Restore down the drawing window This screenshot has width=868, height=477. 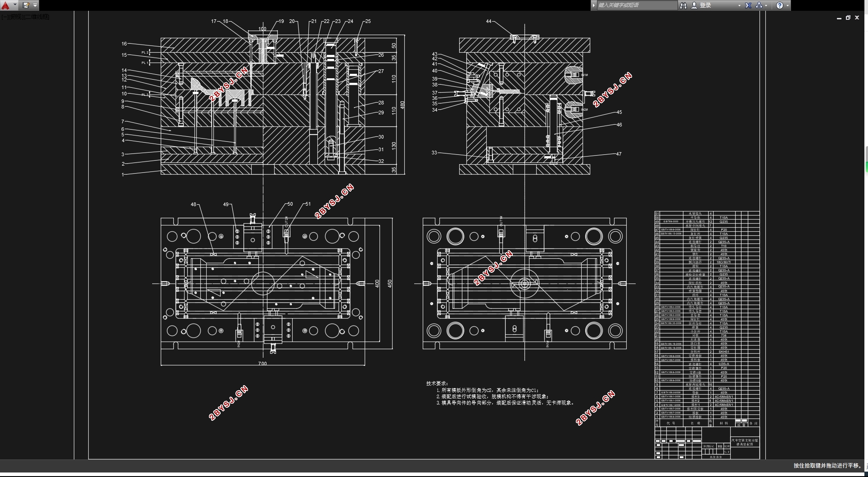click(848, 18)
